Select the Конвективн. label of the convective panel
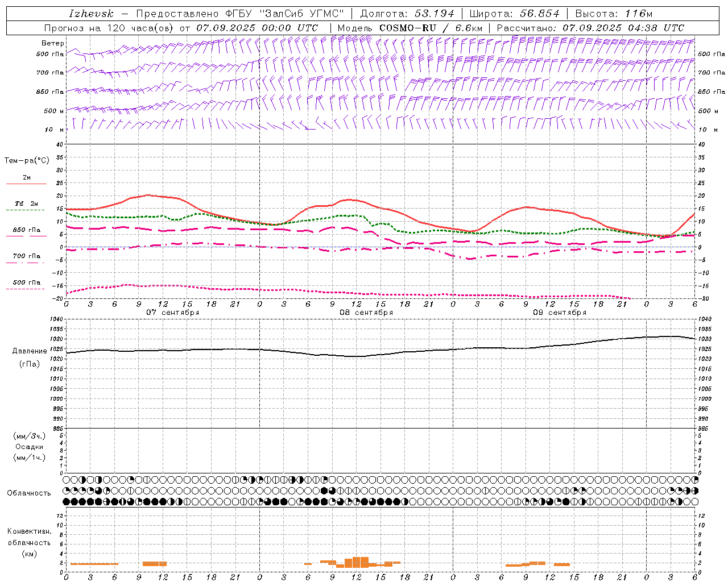Viewport: 728px width, 582px height. point(29,531)
